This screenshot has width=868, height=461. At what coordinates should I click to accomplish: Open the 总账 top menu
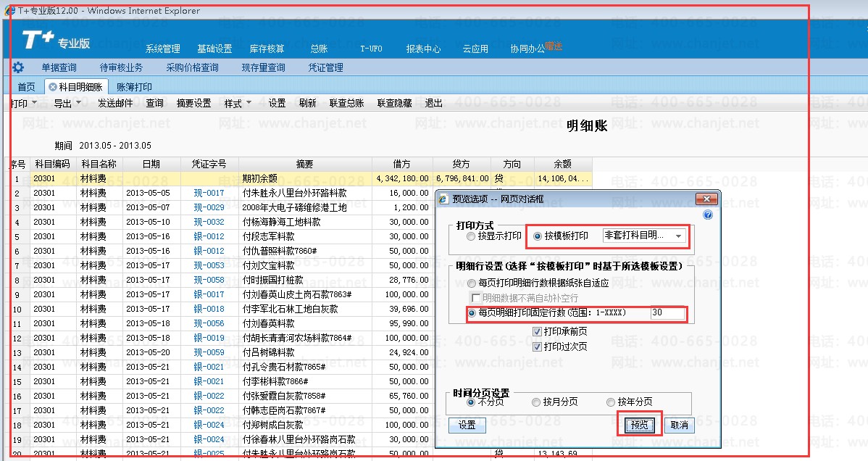point(319,49)
